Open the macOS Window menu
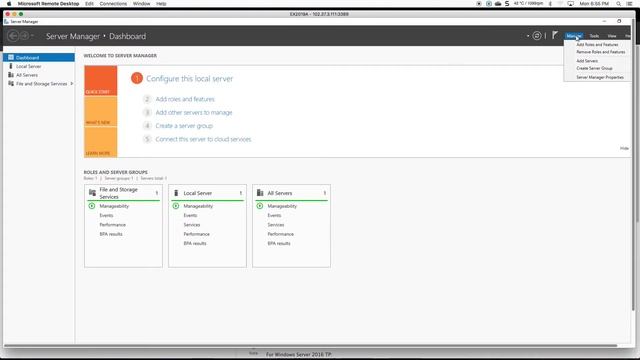The width and height of the screenshot is (640, 360). click(141, 4)
